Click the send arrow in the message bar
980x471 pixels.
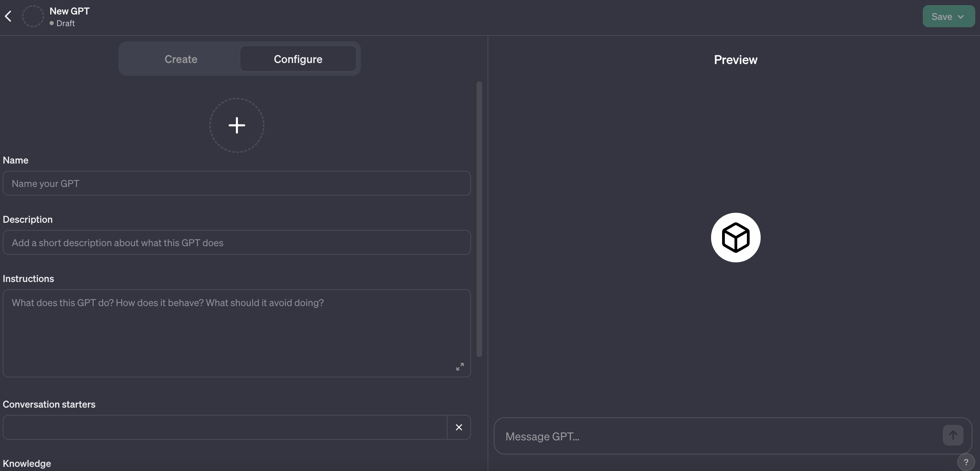click(952, 435)
